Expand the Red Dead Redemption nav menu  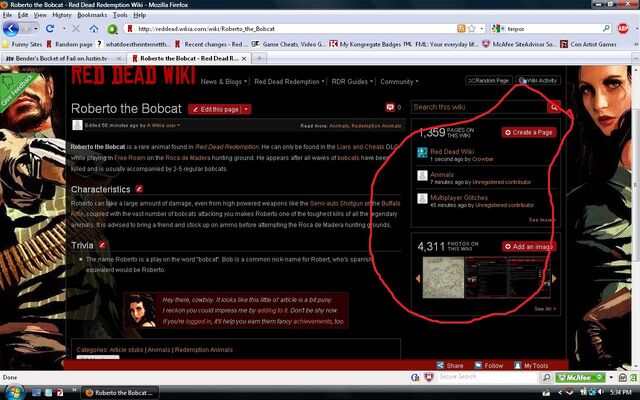289,82
